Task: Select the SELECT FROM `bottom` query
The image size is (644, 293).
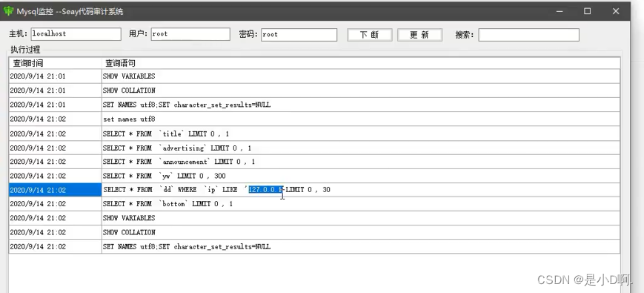Action: pyautogui.click(x=361, y=204)
